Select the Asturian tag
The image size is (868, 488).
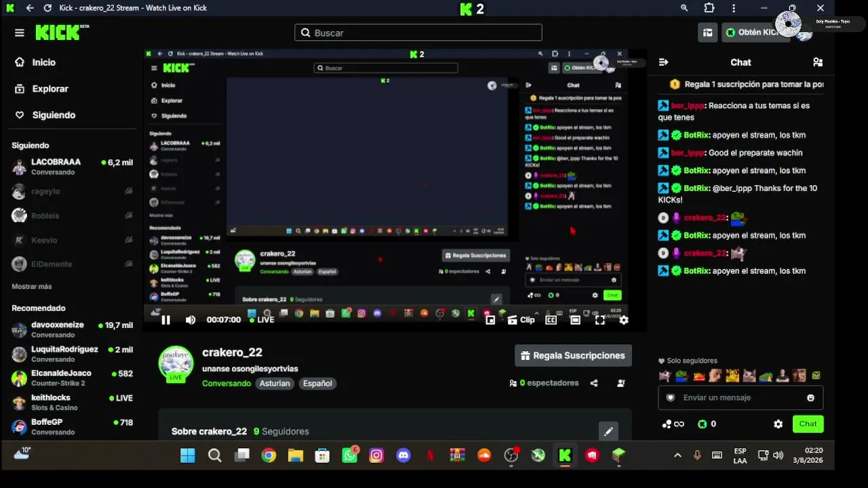pos(275,384)
